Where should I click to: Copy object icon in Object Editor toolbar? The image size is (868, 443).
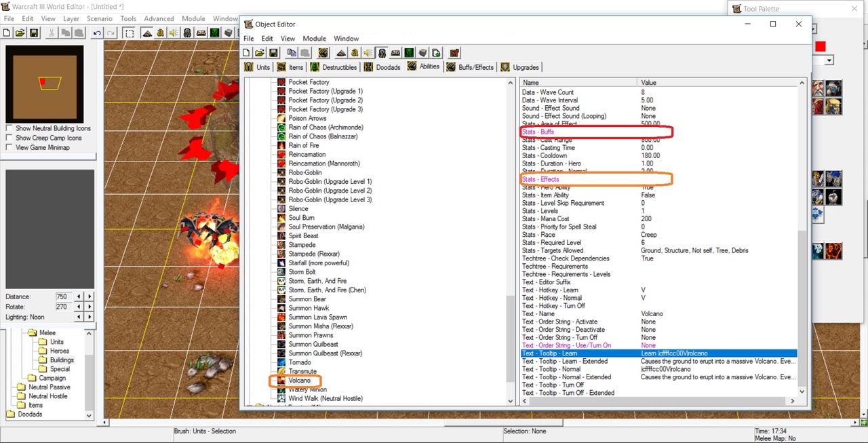pyautogui.click(x=292, y=53)
